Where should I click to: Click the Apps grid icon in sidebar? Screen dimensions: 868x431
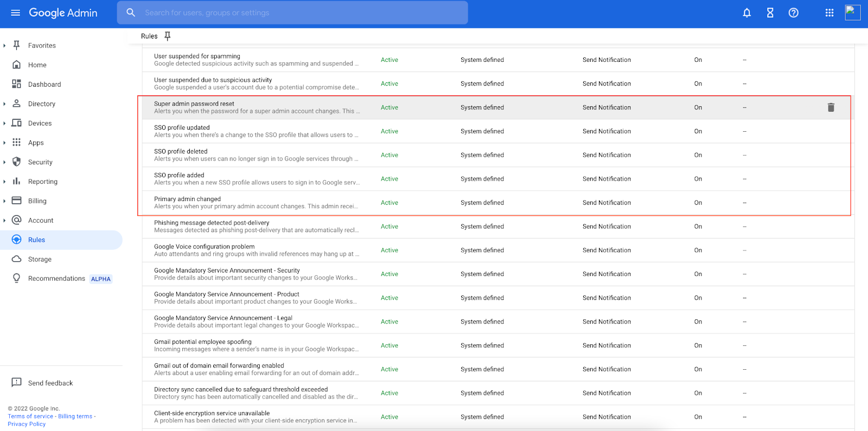click(17, 143)
